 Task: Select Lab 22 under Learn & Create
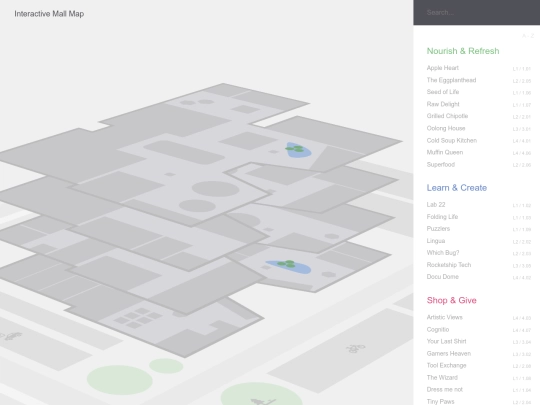479,205
